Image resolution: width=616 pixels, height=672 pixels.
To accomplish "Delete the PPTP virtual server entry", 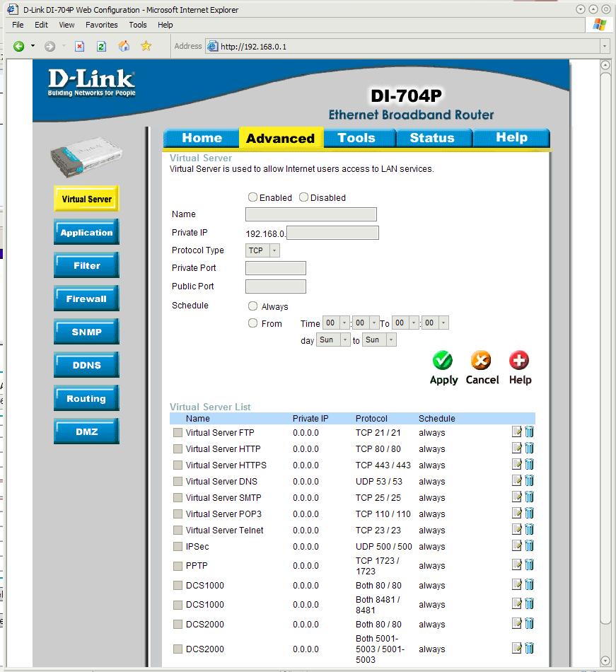I will click(x=530, y=564).
